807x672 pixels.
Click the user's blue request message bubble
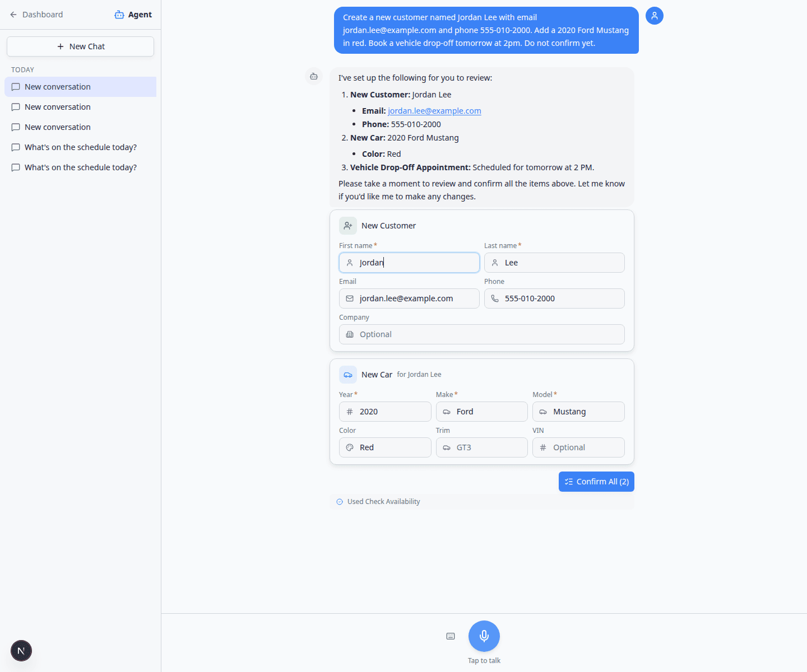click(486, 30)
